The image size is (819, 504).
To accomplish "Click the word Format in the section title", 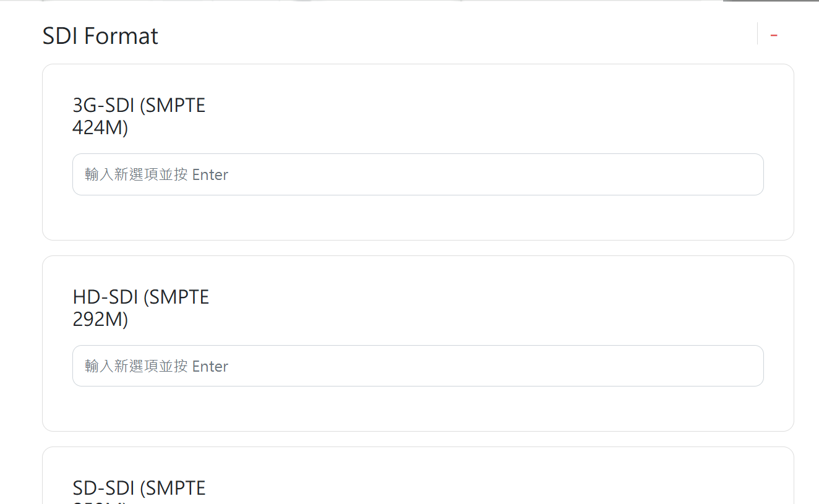I will click(x=121, y=36).
